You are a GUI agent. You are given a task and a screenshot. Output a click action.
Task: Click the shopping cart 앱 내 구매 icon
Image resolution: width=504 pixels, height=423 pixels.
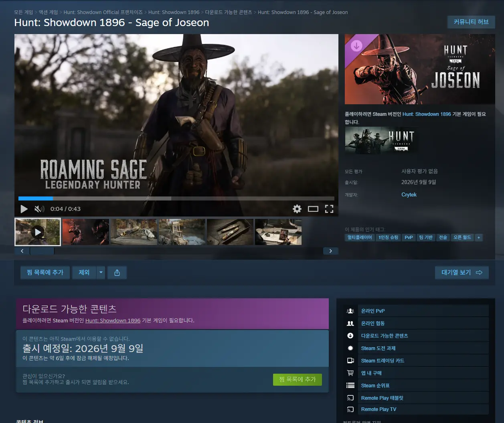click(x=350, y=373)
